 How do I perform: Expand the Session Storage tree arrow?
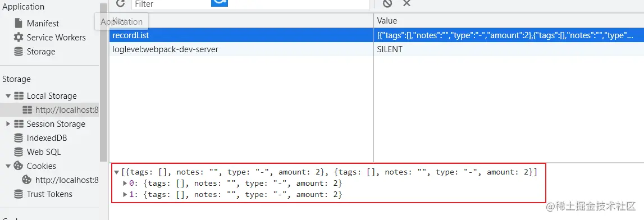[8, 124]
